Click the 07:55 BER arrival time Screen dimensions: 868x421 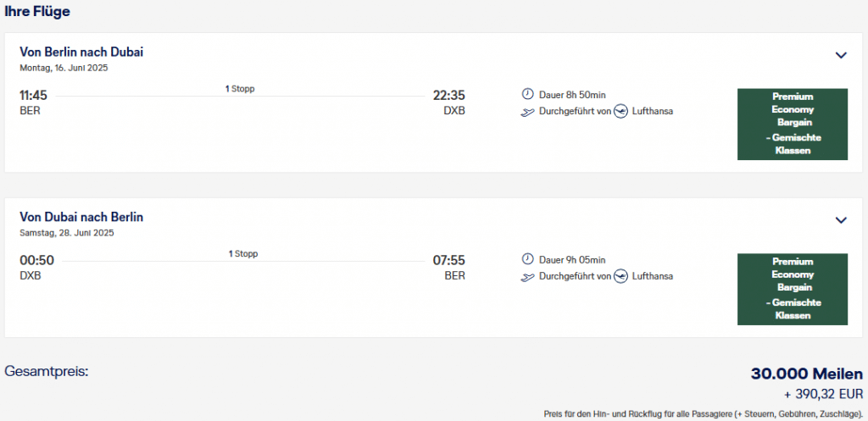tap(448, 260)
